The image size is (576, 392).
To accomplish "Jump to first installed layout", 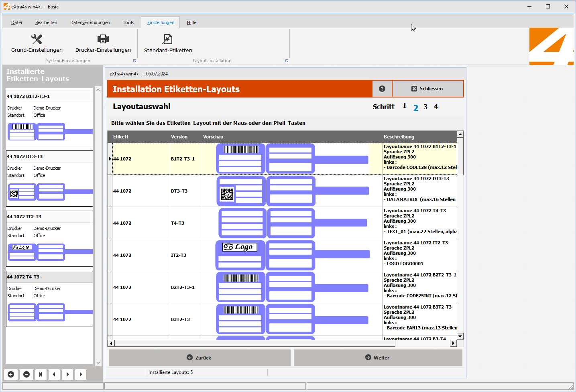I will pos(41,374).
